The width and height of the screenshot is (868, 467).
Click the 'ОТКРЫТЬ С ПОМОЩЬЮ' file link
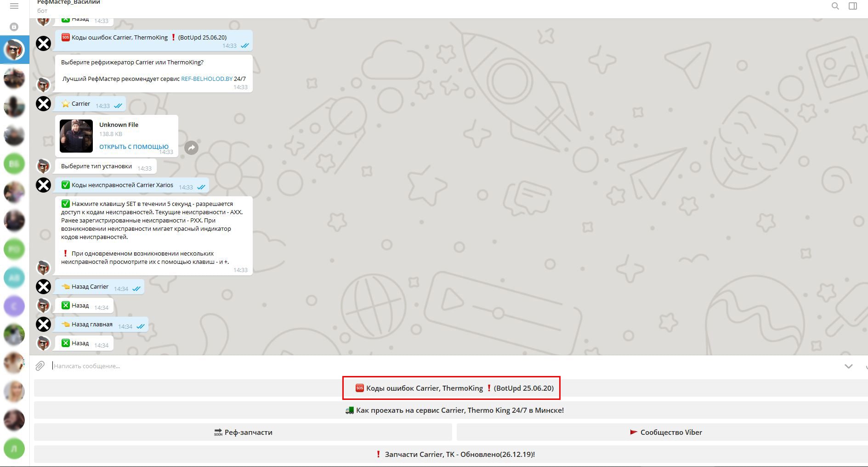pos(134,147)
